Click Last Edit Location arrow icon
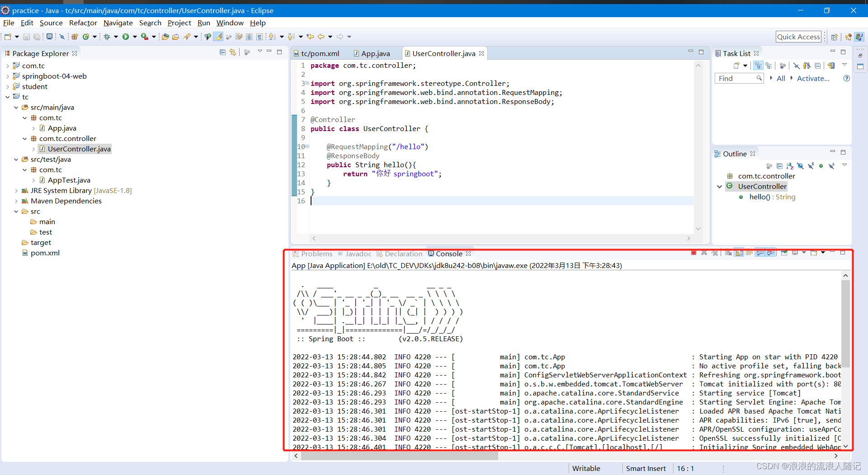This screenshot has width=868, height=475. (x=310, y=37)
